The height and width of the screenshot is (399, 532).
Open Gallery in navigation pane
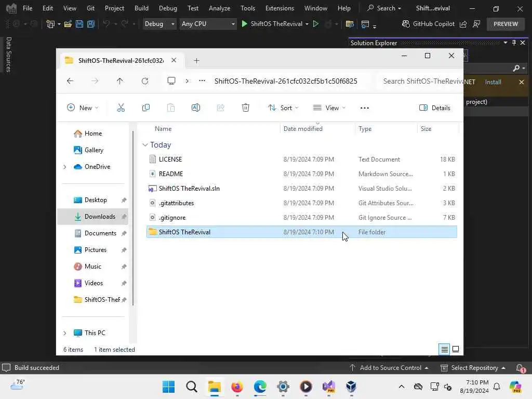[x=94, y=150]
